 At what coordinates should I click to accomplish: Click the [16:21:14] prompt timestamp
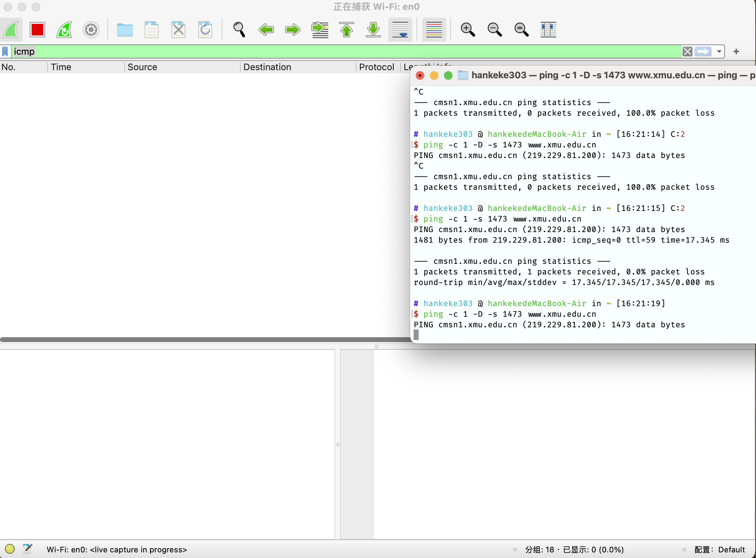pyautogui.click(x=641, y=134)
